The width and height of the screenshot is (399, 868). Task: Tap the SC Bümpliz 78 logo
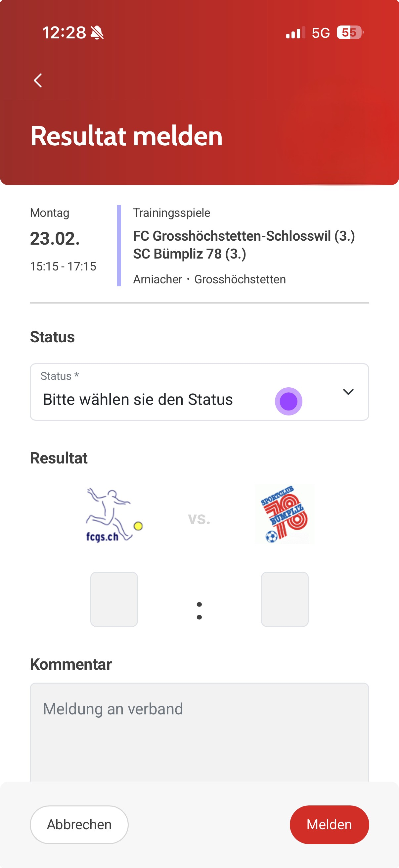285,514
